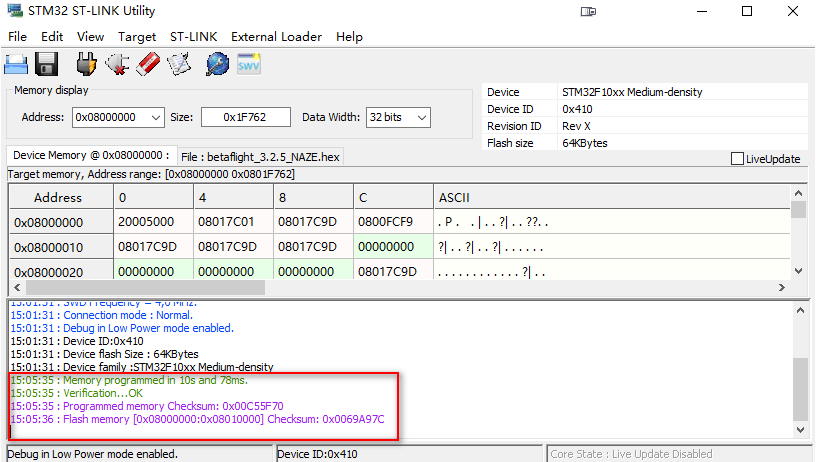Maximize the ST-LINK Utility window
This screenshot has height=462, width=816.
(747, 11)
